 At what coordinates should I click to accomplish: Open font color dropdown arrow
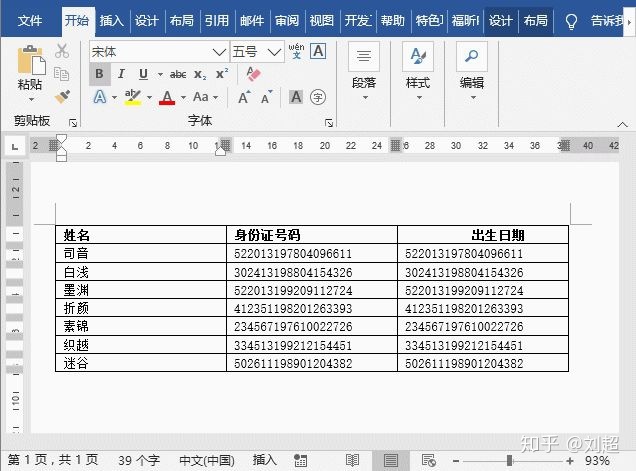click(x=183, y=98)
